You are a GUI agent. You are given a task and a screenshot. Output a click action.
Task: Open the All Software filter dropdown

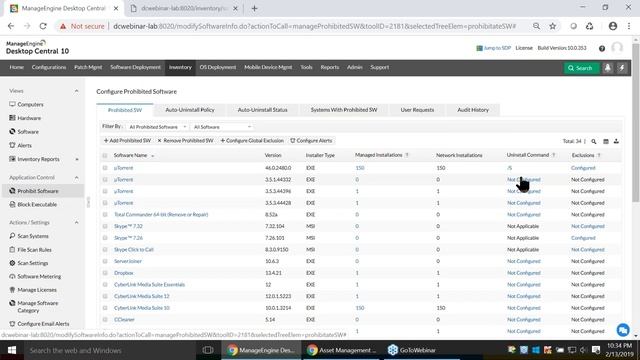click(222, 127)
